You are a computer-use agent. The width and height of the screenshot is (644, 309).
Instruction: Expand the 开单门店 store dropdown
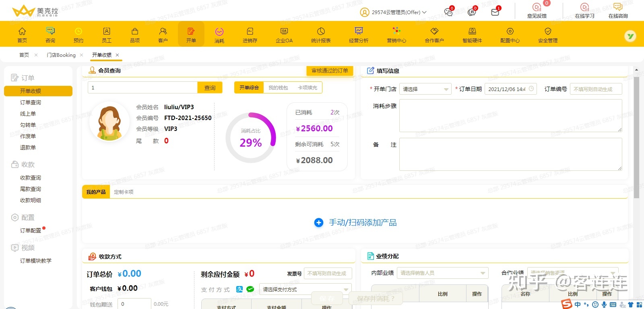(x=425, y=89)
